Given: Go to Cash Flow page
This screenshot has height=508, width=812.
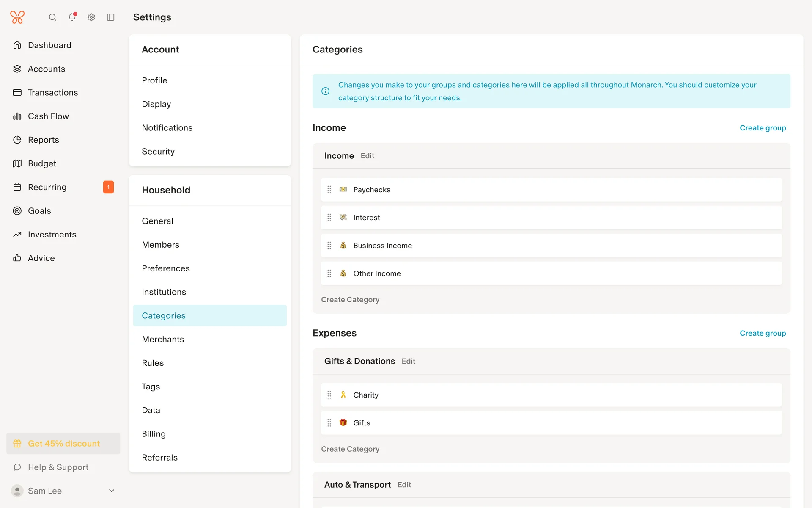Looking at the screenshot, I should (48, 116).
